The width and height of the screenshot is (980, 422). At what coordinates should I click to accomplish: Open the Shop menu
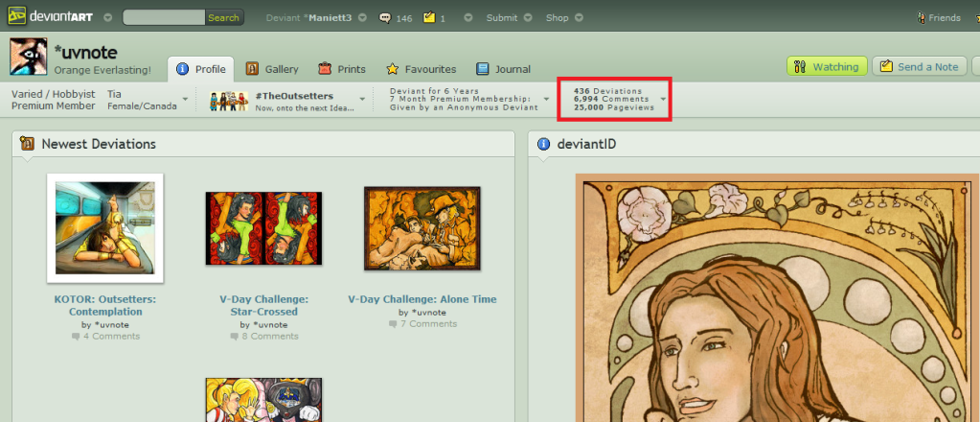[x=557, y=17]
